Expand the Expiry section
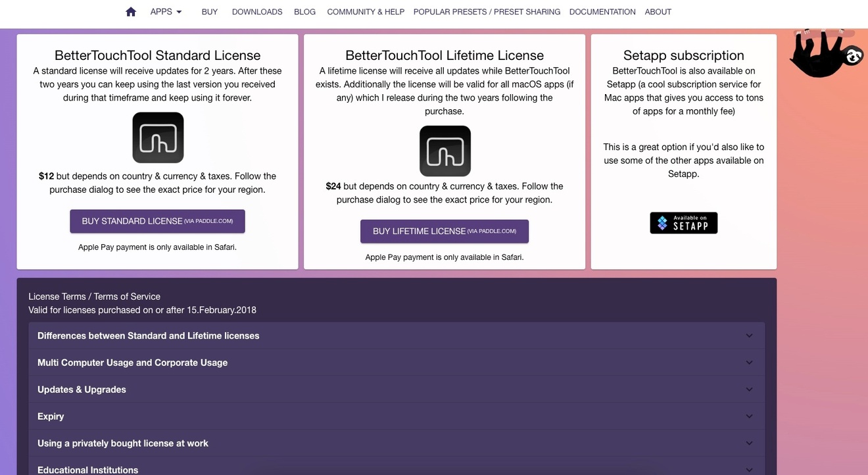Viewport: 868px width, 475px height. (397, 416)
